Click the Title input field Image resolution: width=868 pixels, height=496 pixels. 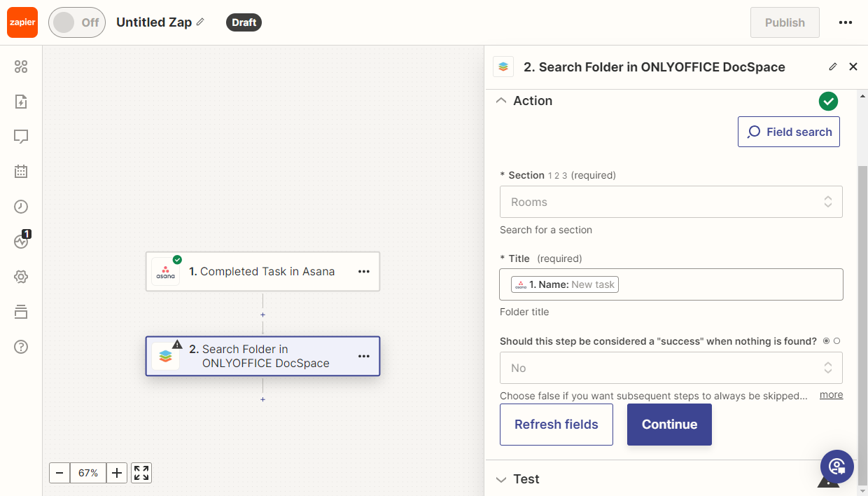[x=728, y=284]
